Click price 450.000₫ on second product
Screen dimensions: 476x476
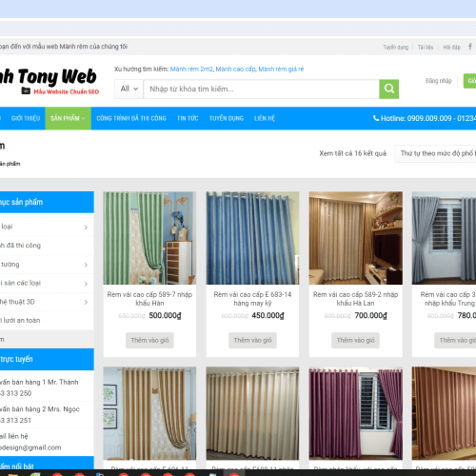(x=268, y=315)
